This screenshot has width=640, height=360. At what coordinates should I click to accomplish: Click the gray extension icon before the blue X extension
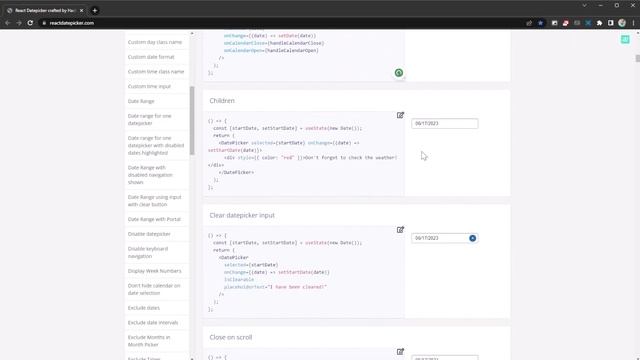[x=577, y=23]
